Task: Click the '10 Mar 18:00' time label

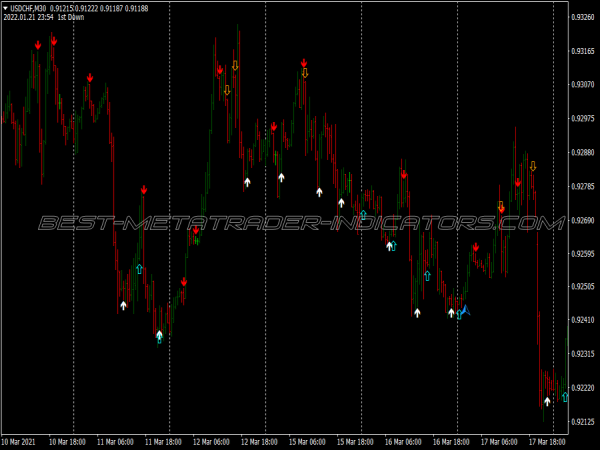Action: tap(67, 442)
